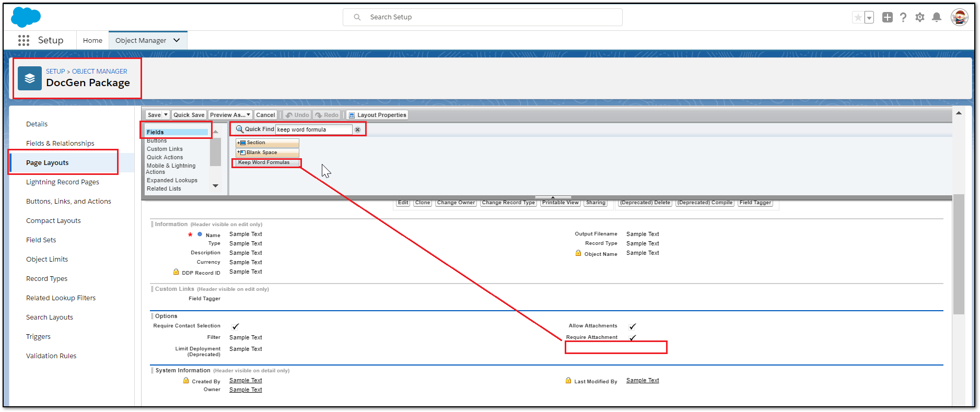Open the global actions plus icon
The height and width of the screenshot is (412, 980).
tap(888, 17)
